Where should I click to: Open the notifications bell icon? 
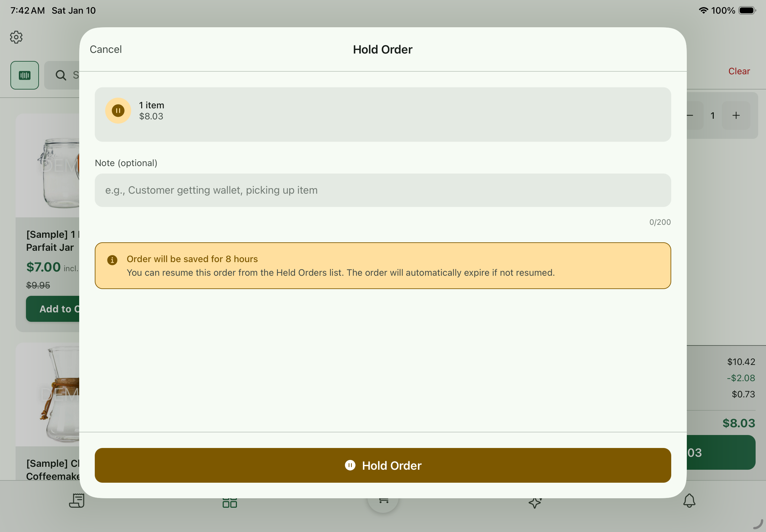(689, 501)
